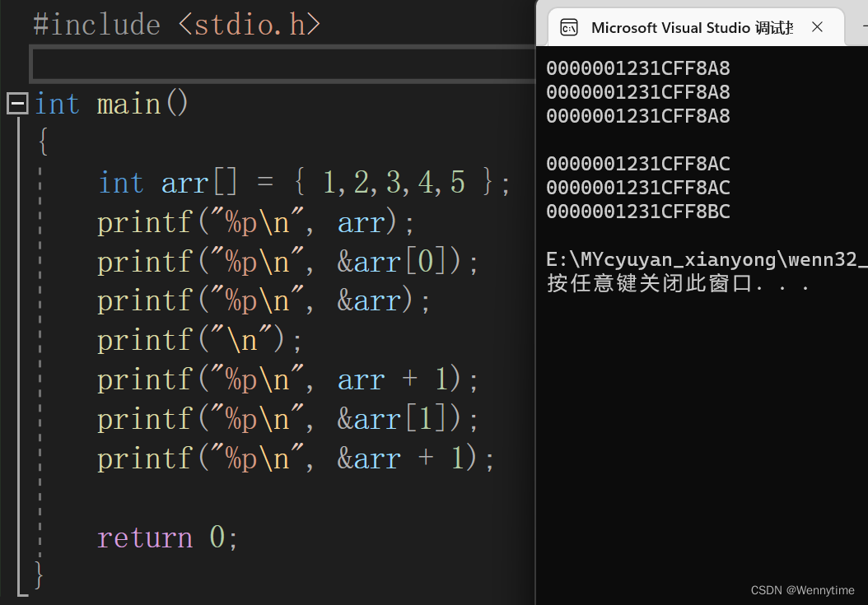Click the printf line printing &arr[1]
868x605 pixels.
(287, 419)
